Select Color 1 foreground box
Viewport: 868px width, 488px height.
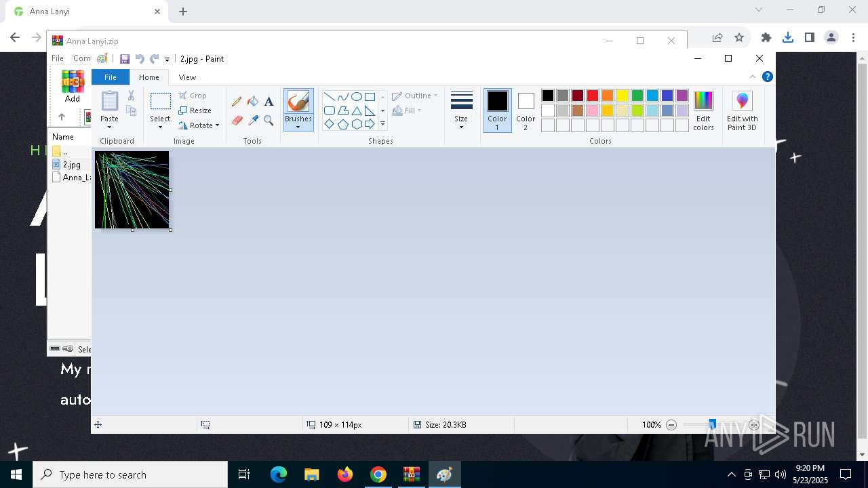pyautogui.click(x=497, y=110)
